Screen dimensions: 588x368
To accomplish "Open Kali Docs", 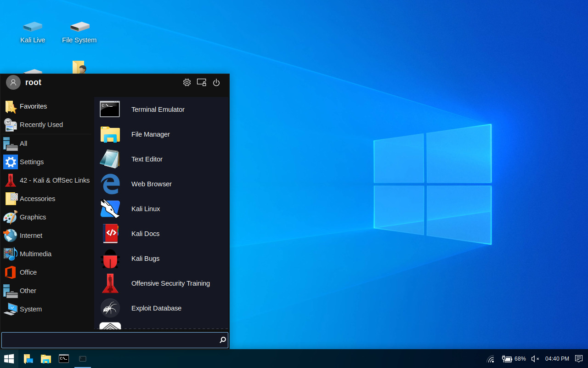I will (x=145, y=234).
